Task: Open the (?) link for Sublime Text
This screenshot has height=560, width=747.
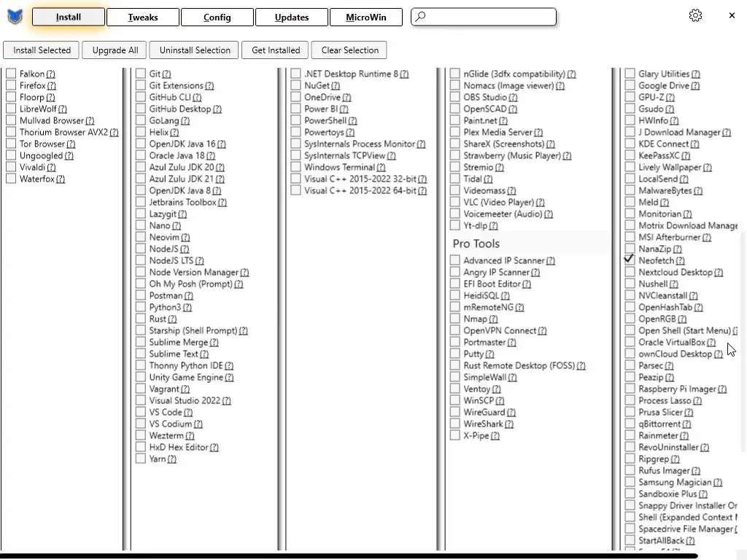Action: coord(204,354)
